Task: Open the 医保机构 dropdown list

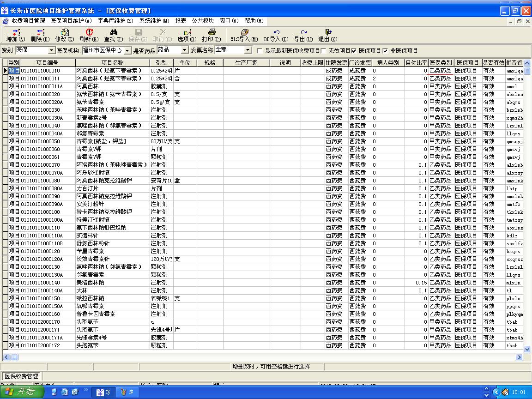Action: tap(127, 50)
